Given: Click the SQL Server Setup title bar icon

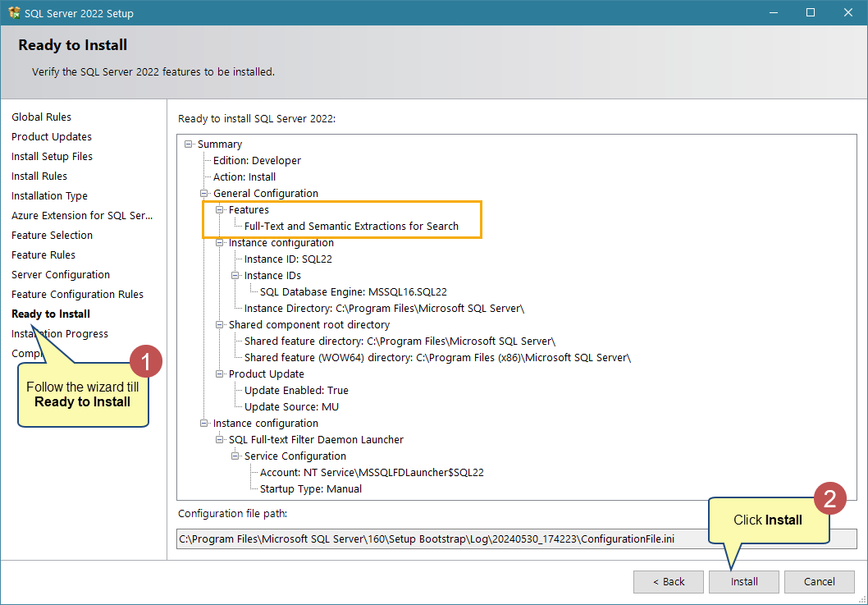Looking at the screenshot, I should [14, 13].
